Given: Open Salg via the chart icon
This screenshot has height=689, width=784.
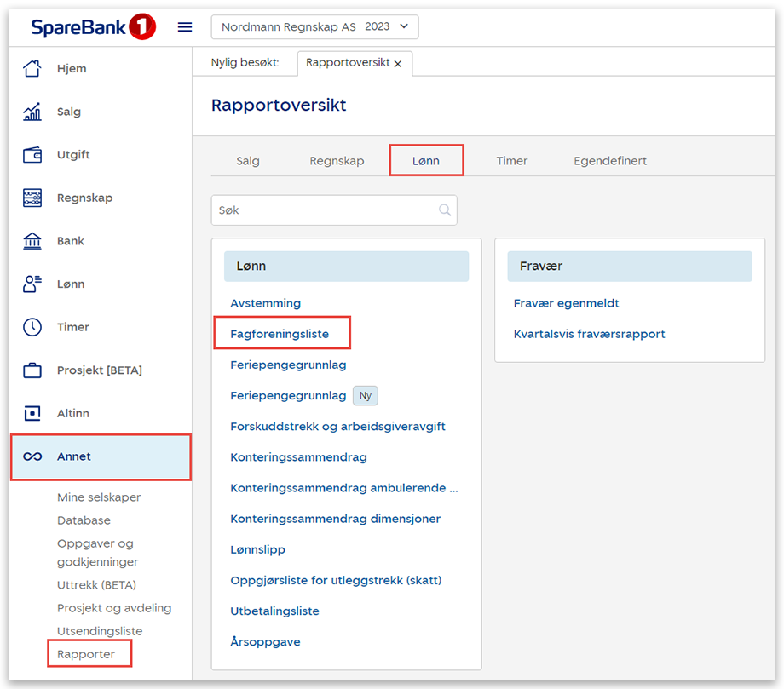Looking at the screenshot, I should [x=32, y=112].
